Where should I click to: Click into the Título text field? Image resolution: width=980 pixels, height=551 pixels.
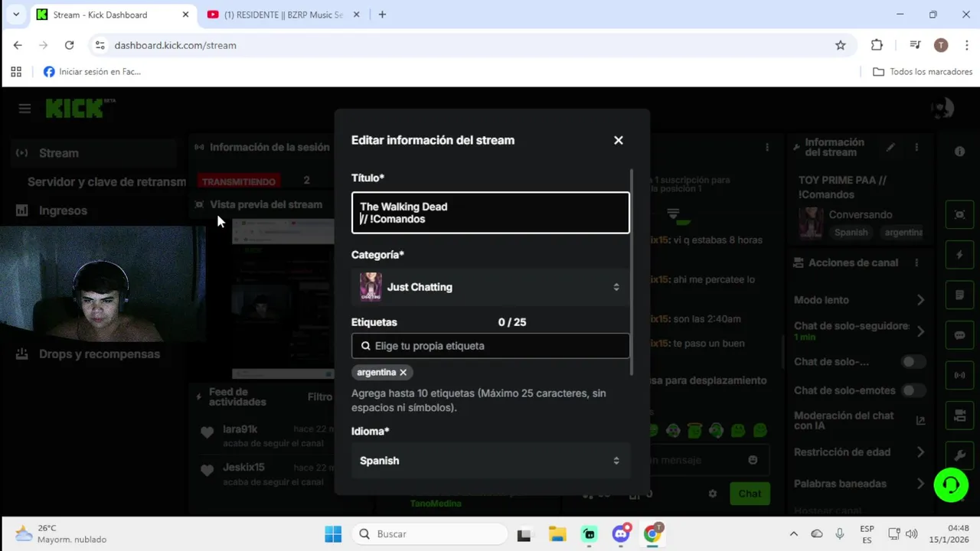pos(491,213)
